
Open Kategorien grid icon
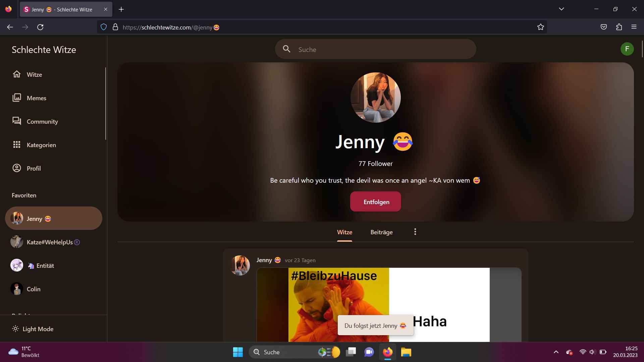17,144
